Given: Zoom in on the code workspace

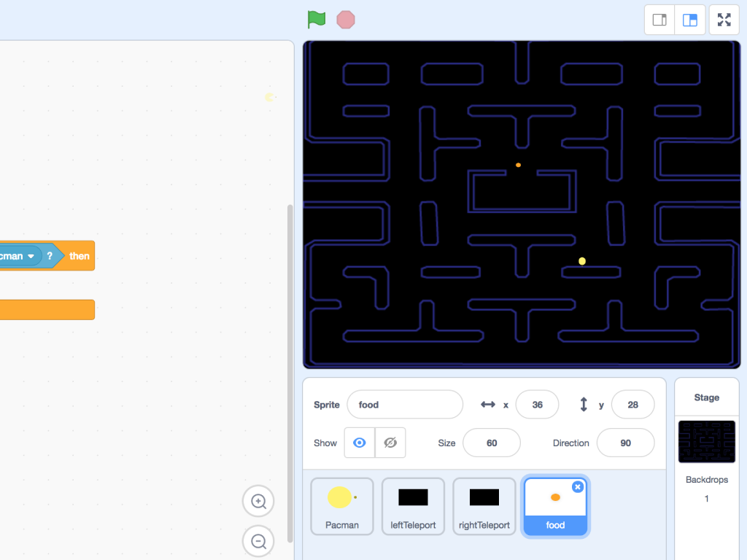Looking at the screenshot, I should click(258, 501).
